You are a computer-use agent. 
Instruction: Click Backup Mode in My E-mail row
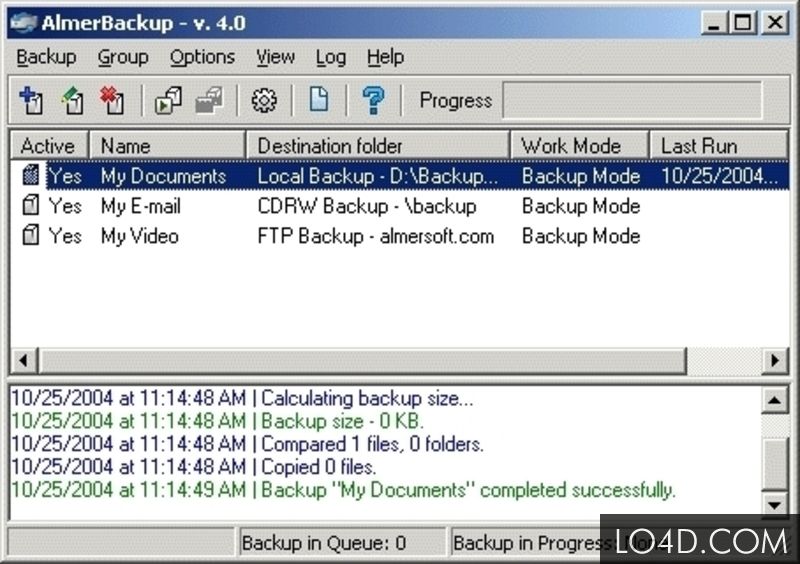click(581, 206)
